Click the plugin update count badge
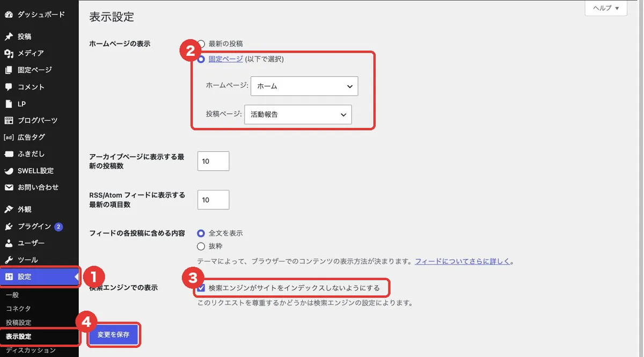The height and width of the screenshot is (357, 644). point(58,227)
